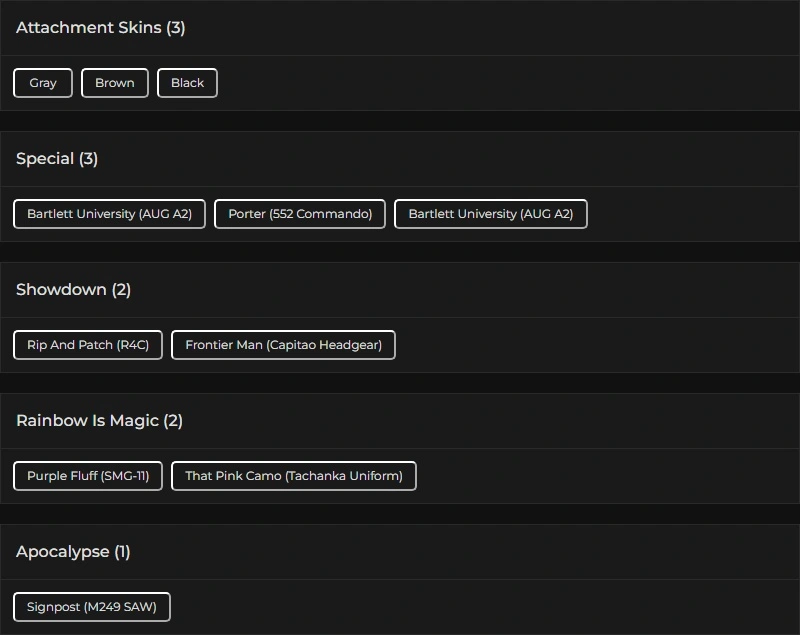Select the Gray attachment skin
This screenshot has height=635, width=800.
point(43,83)
